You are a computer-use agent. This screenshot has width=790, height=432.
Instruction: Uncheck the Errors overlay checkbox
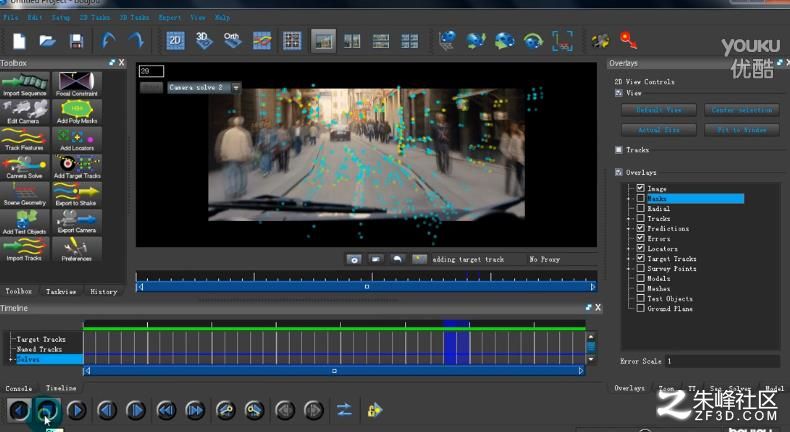640,238
